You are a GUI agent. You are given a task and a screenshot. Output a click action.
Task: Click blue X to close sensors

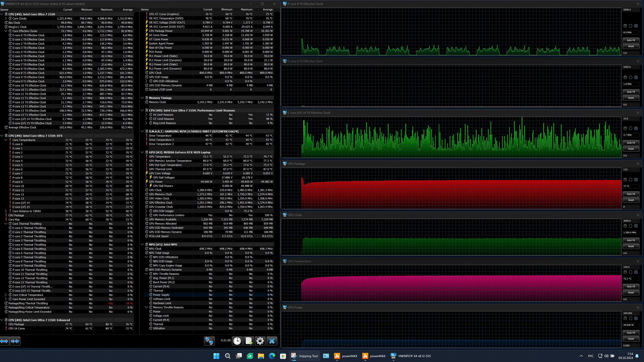point(272,341)
